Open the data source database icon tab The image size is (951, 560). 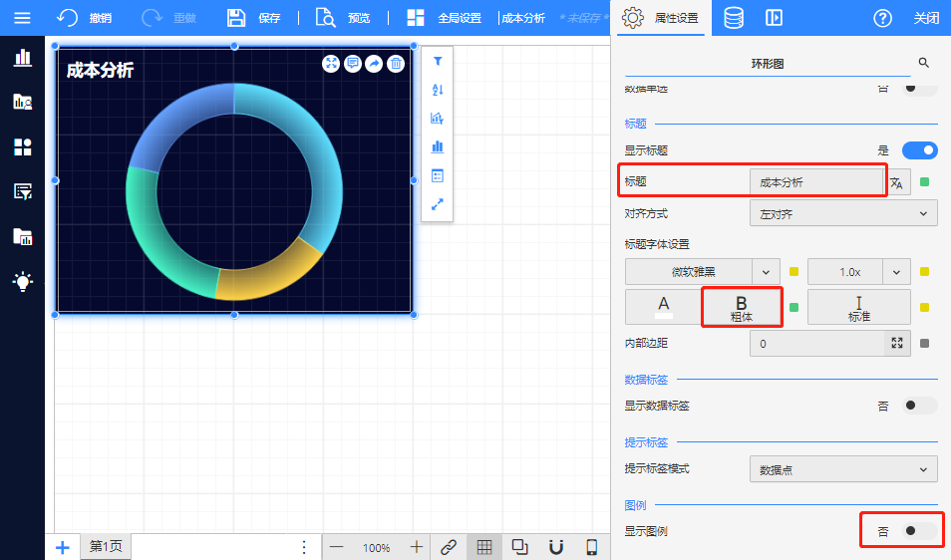click(733, 18)
